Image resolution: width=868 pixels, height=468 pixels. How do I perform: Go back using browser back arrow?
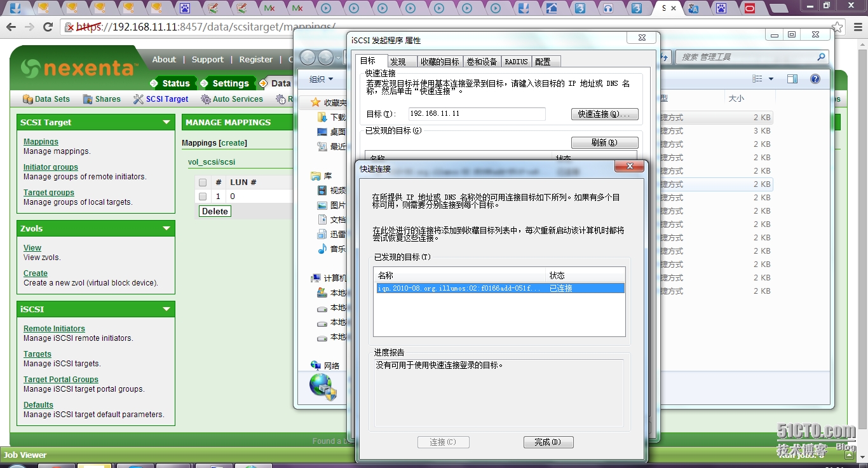tap(11, 27)
